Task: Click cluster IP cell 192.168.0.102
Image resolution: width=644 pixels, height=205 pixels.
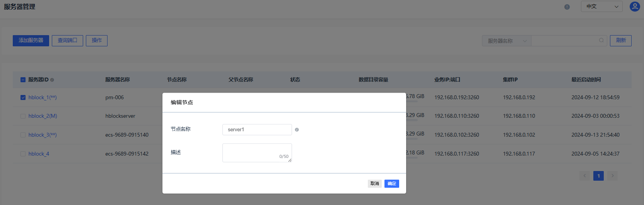Action: coord(519,135)
